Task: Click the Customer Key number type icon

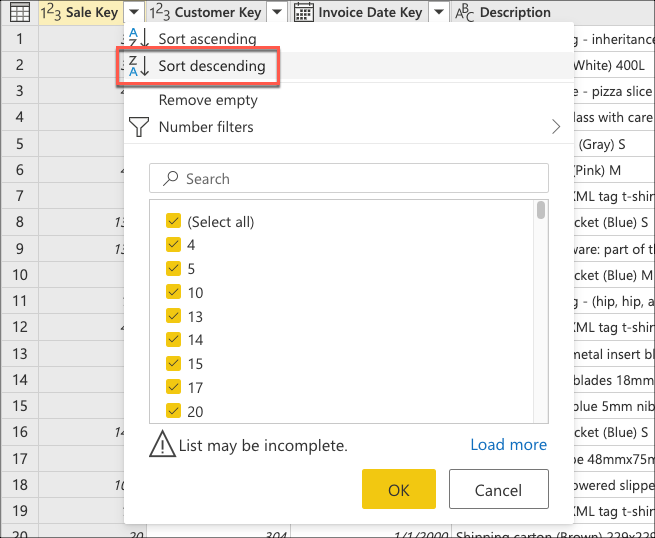Action: coord(160,13)
